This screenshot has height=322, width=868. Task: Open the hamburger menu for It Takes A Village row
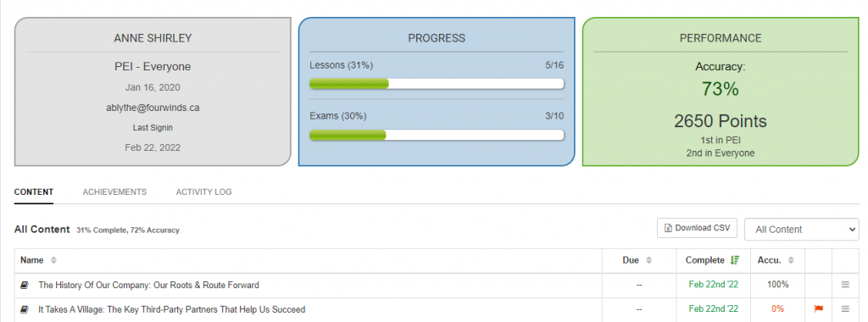click(845, 309)
